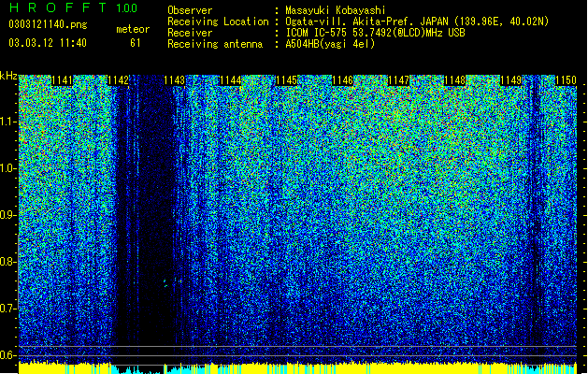Click the observer name Masayuki Kobayashi

coord(336,10)
